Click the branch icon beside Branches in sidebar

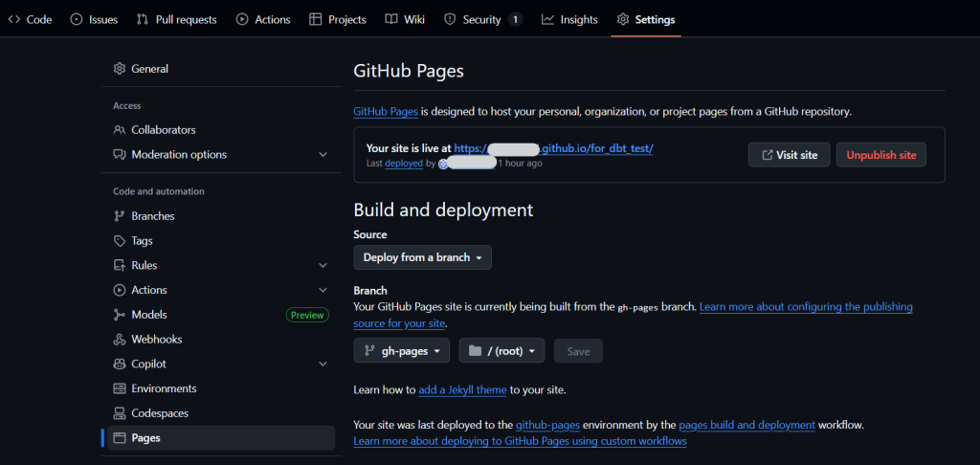coord(120,216)
